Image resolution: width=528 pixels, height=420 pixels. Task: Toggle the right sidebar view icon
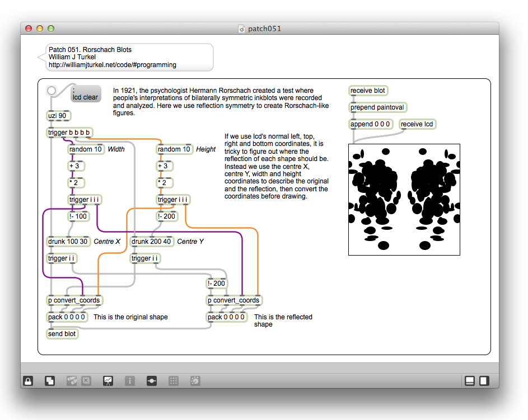[484, 381]
